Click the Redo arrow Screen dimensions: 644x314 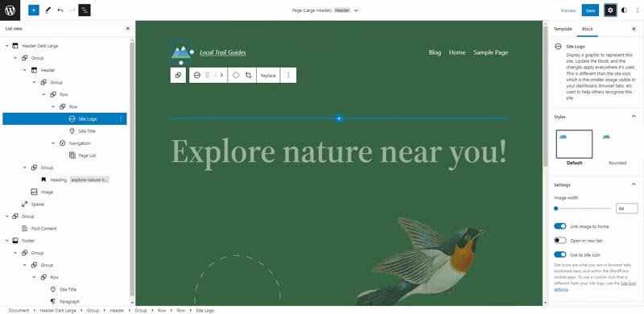72,10
